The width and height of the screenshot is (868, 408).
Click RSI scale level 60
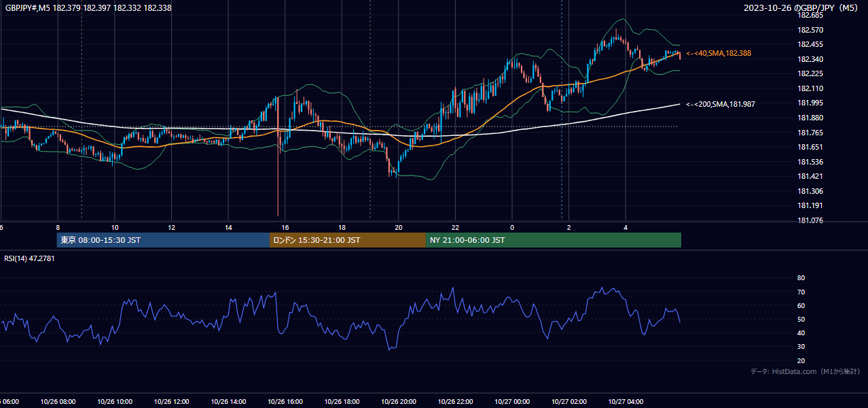[x=801, y=305]
